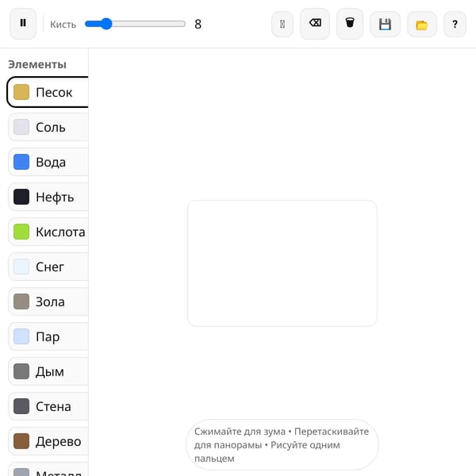Tap the Сжимайте для зума hint bubble
Viewport: 476px width, 476px height.
coord(282,445)
